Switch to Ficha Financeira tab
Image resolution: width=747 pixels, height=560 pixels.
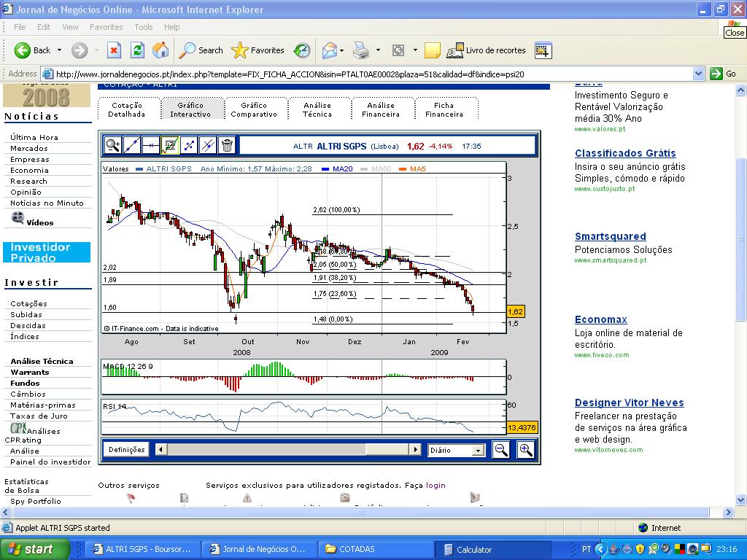[444, 109]
